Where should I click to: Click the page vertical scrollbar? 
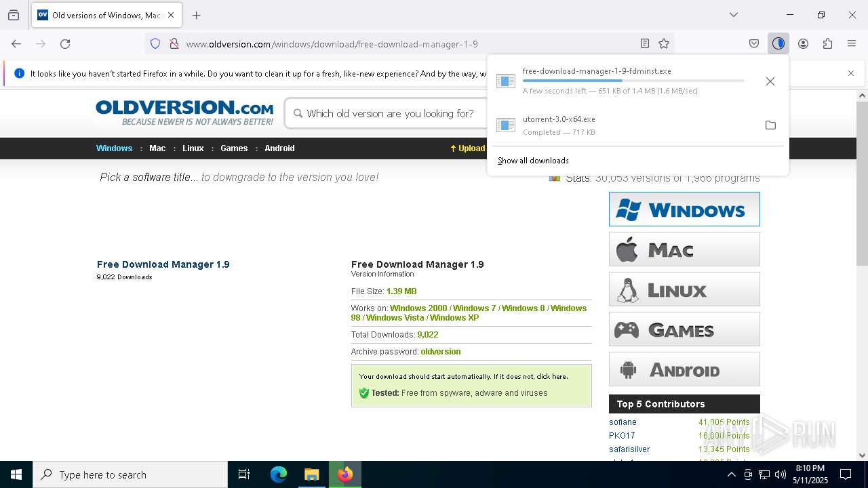pyautogui.click(x=862, y=183)
